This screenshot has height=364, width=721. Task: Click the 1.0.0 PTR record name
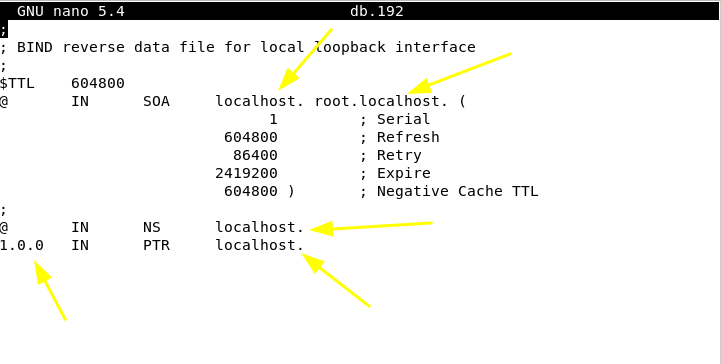[x=22, y=245]
